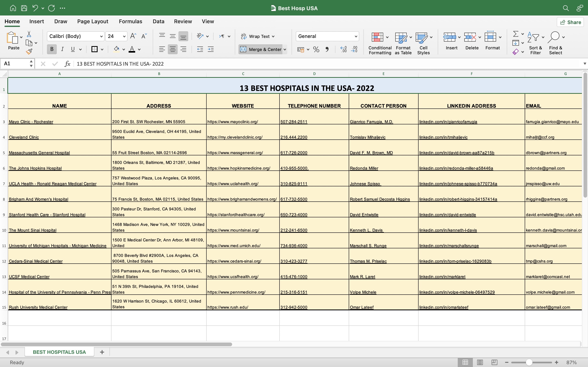Open the font name dropdown Calibri (Body)

coord(101,36)
